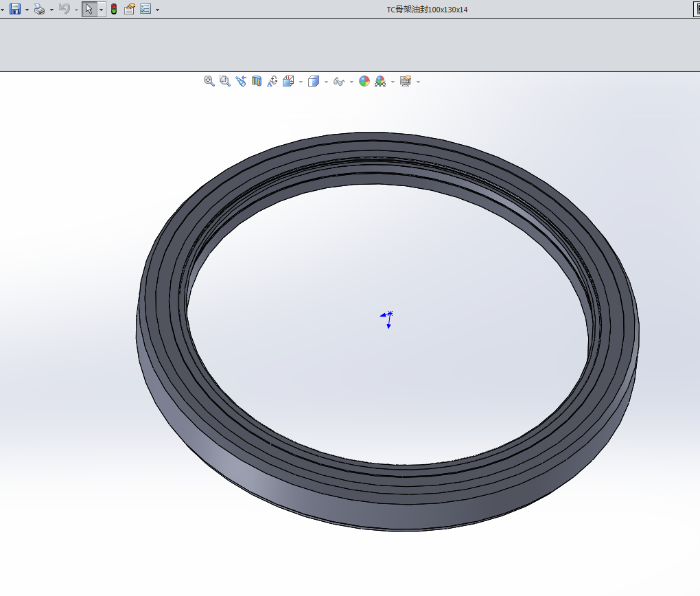The width and height of the screenshot is (700, 596).
Task: Expand the View Settings dropdown arrow
Action: pos(419,82)
